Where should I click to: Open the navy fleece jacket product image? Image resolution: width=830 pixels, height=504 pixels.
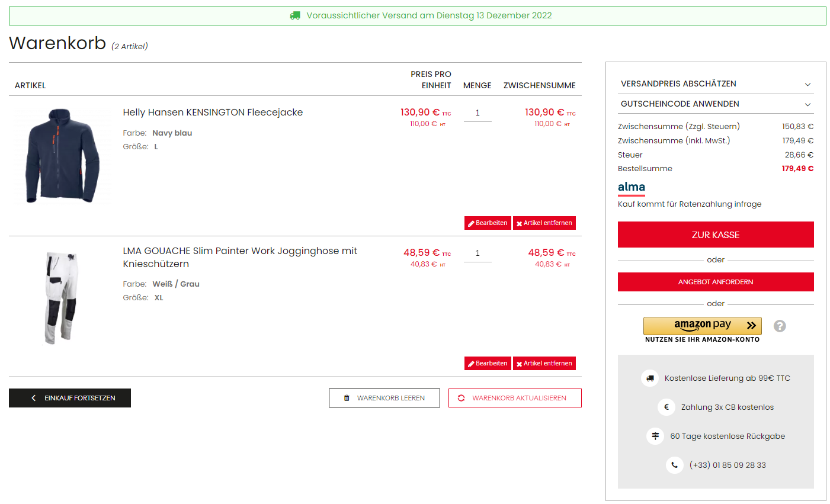click(x=62, y=156)
